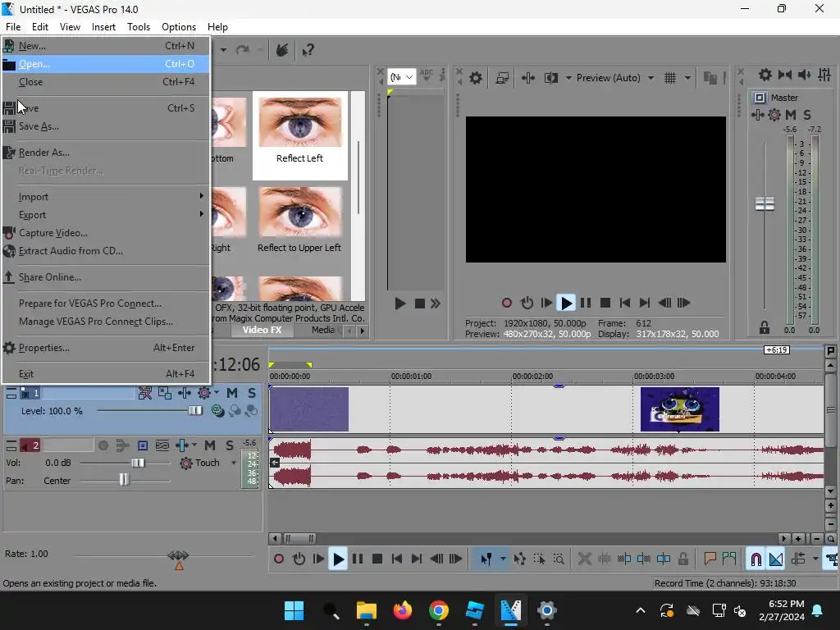
Task: Toggle Master fader lock icon
Action: click(x=765, y=327)
